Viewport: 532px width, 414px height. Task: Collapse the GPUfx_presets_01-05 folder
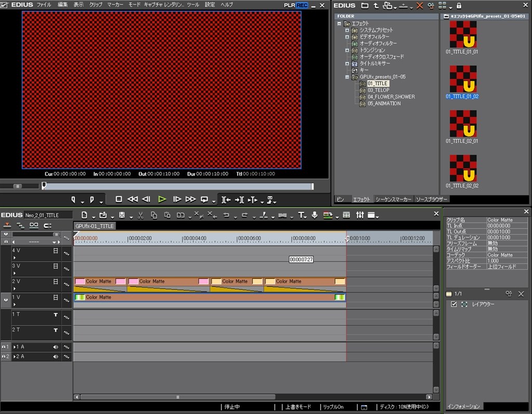347,77
